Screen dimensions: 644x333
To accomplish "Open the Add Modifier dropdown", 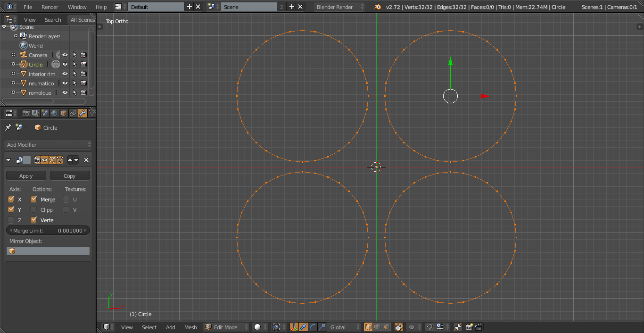I will (48, 145).
